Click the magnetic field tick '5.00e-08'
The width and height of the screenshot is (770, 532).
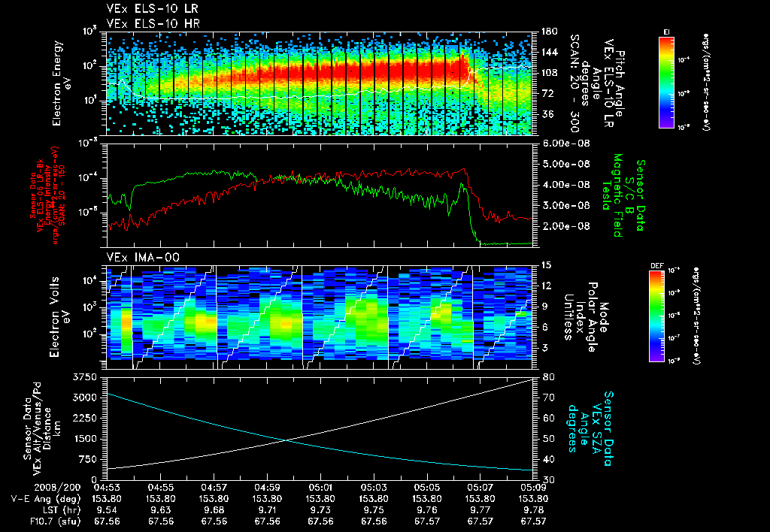click(565, 164)
